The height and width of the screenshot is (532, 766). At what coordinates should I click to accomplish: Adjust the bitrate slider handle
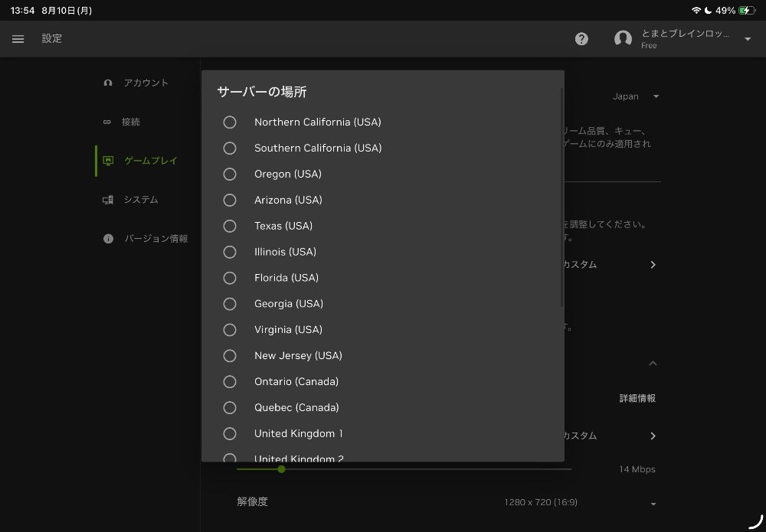point(281,469)
